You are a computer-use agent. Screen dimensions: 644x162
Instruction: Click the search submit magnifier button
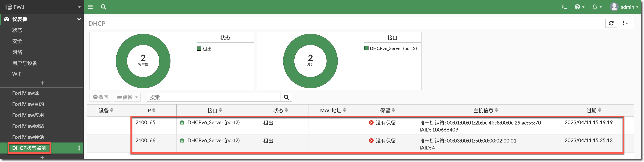286,97
